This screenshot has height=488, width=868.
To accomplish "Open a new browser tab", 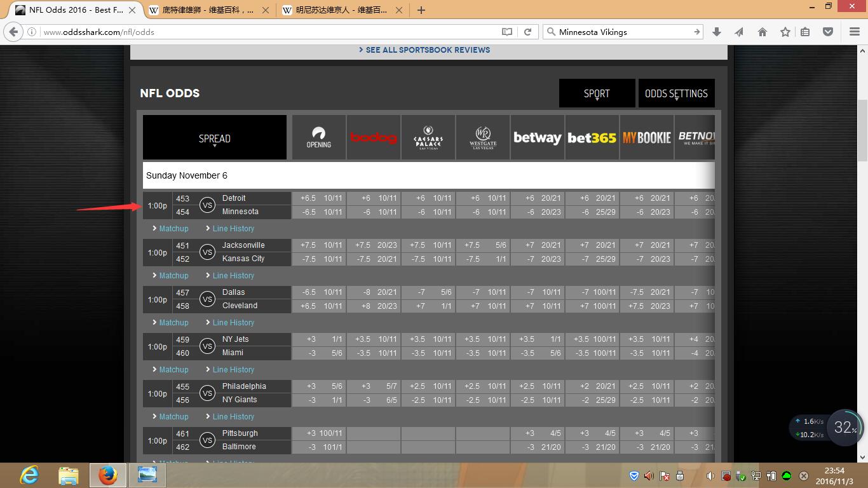I will (x=421, y=10).
